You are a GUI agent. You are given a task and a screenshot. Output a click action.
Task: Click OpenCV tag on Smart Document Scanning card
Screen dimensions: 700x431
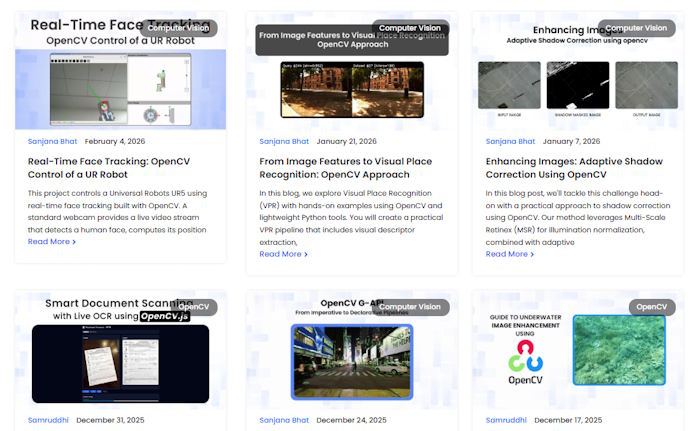coord(194,307)
